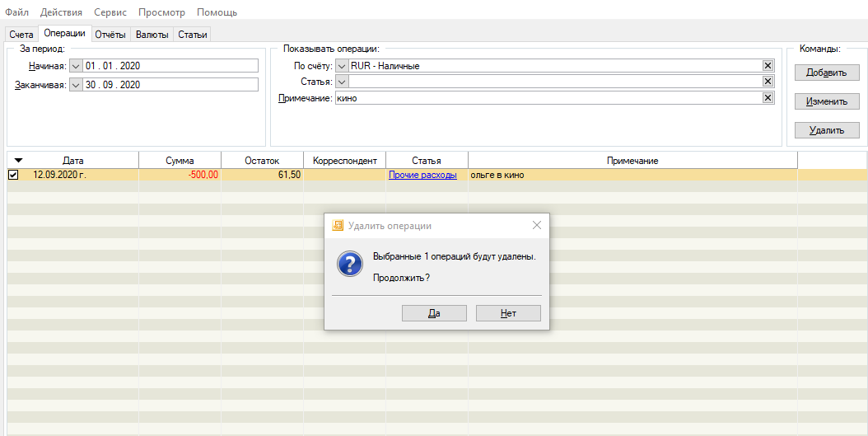
Task: Clear the account filter with its X icon
Action: coord(768,66)
